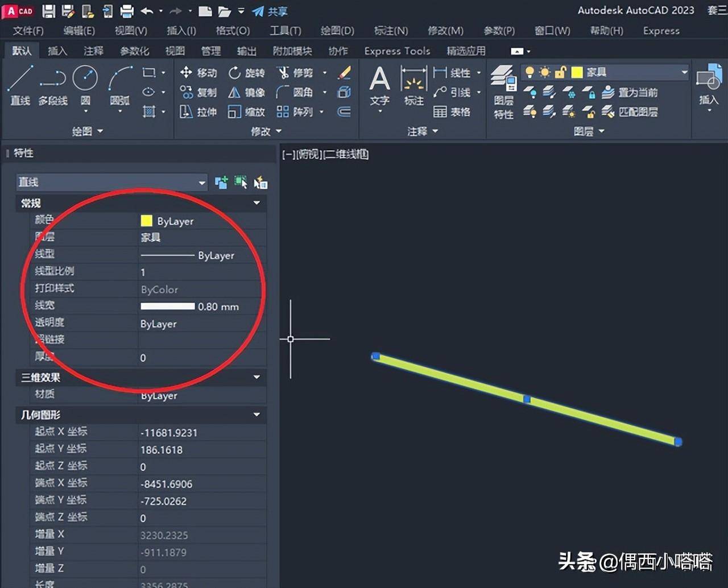Expand the 修改 (Modify) panel dropdown
This screenshot has width=728, height=588.
pyautogui.click(x=266, y=131)
